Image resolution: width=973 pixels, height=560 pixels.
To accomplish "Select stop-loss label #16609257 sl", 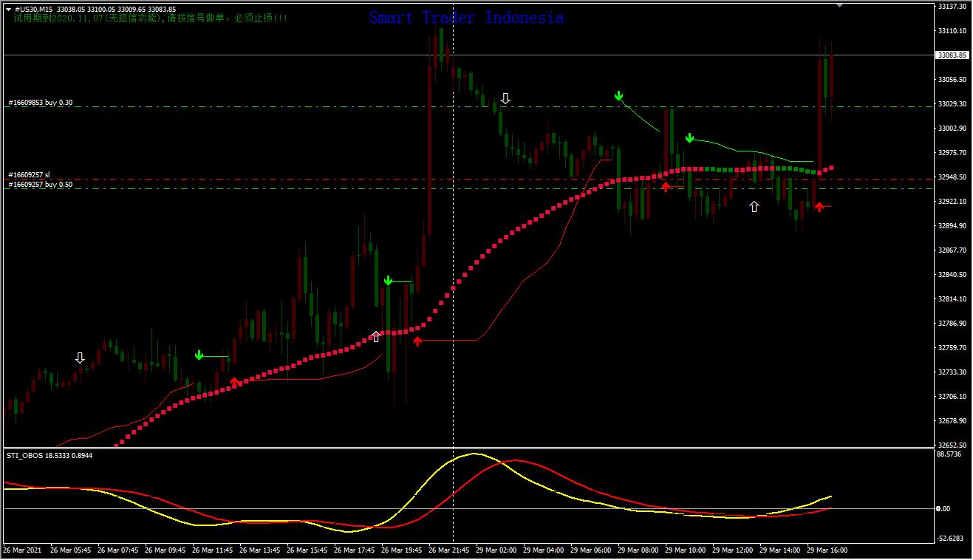I will coord(29,175).
